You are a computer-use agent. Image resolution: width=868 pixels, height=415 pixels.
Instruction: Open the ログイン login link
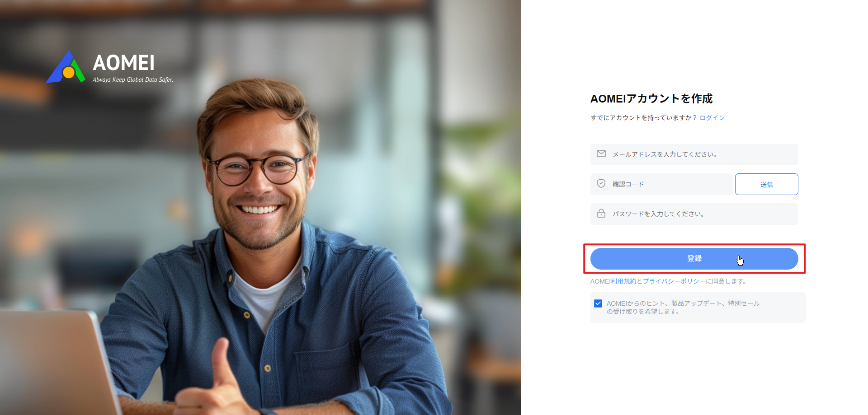(x=712, y=118)
